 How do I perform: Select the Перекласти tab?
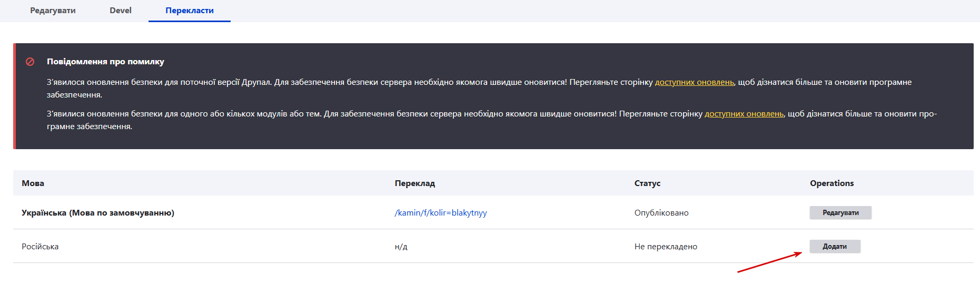(x=190, y=11)
